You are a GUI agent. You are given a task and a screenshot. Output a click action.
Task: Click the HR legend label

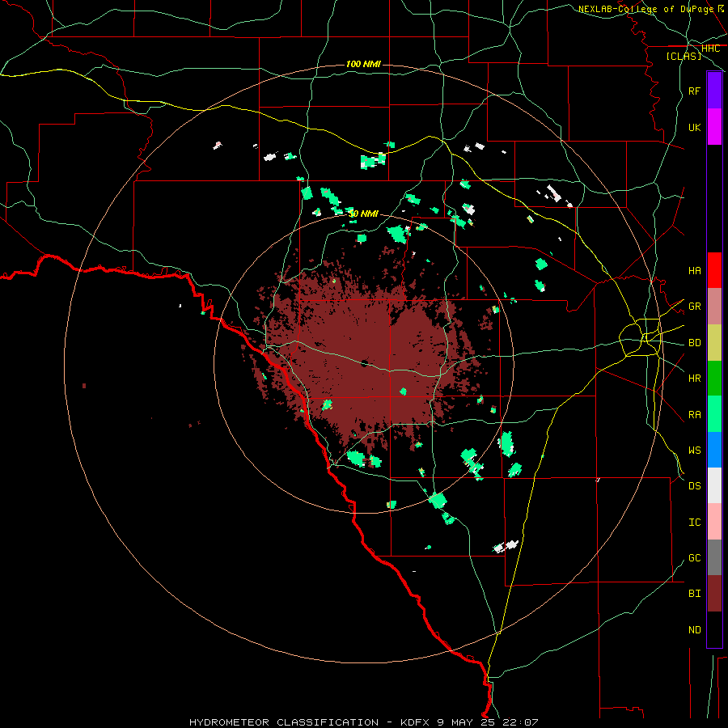pyautogui.click(x=694, y=379)
